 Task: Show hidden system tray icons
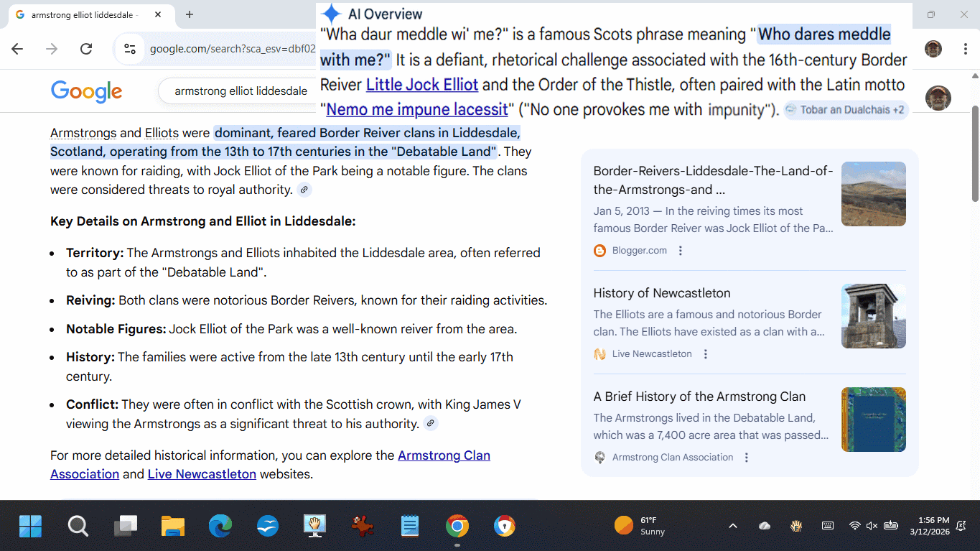point(733,526)
